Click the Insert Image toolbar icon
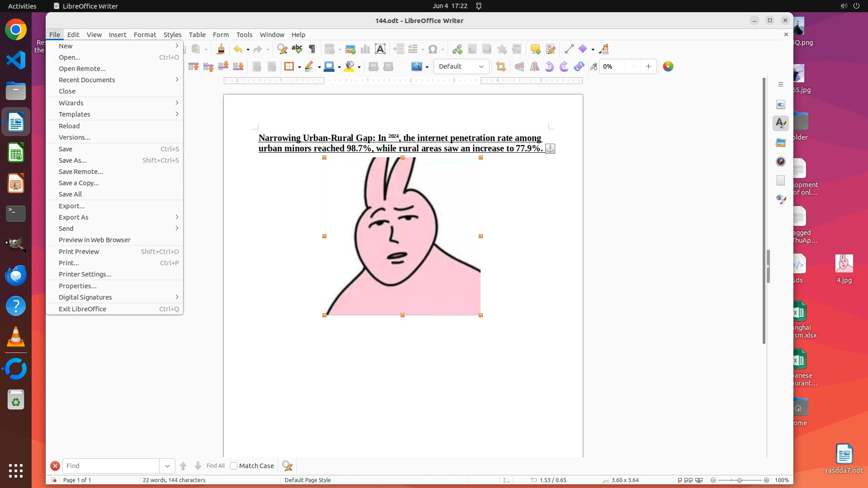868x488 pixels. pyautogui.click(x=350, y=49)
